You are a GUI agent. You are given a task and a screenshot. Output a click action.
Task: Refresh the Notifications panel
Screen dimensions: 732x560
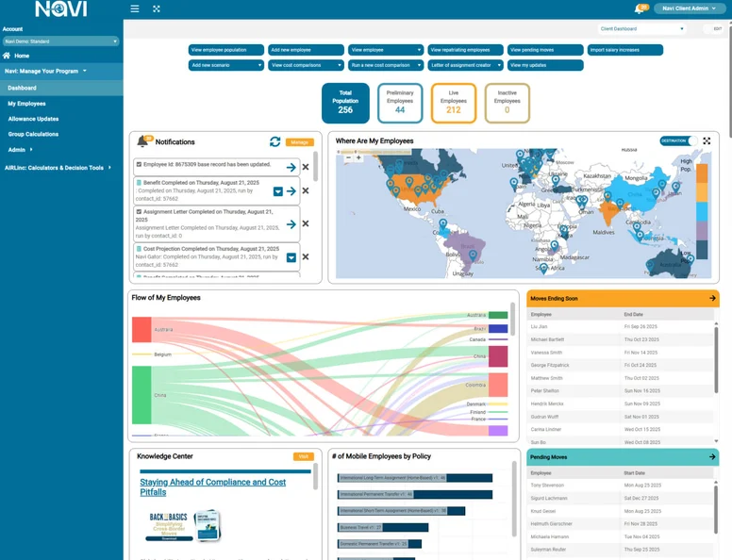274,141
